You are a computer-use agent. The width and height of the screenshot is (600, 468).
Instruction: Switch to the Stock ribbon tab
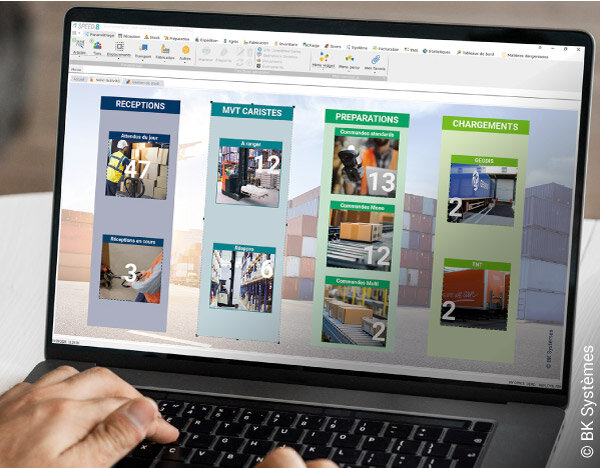[152, 38]
